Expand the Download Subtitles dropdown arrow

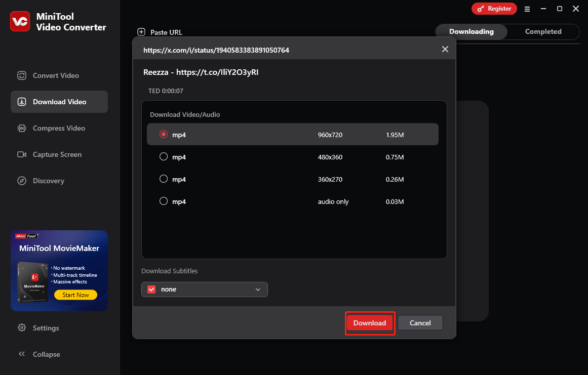[x=258, y=289]
